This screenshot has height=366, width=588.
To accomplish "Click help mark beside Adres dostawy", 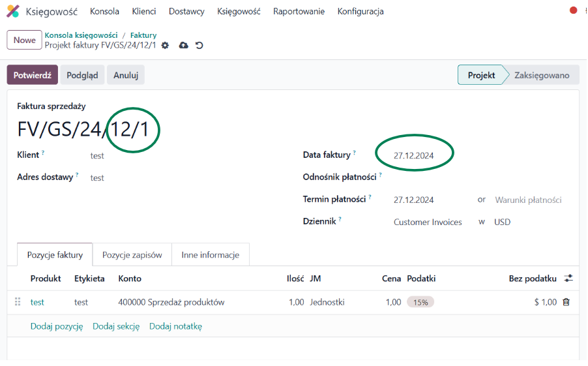I will click(x=77, y=175).
